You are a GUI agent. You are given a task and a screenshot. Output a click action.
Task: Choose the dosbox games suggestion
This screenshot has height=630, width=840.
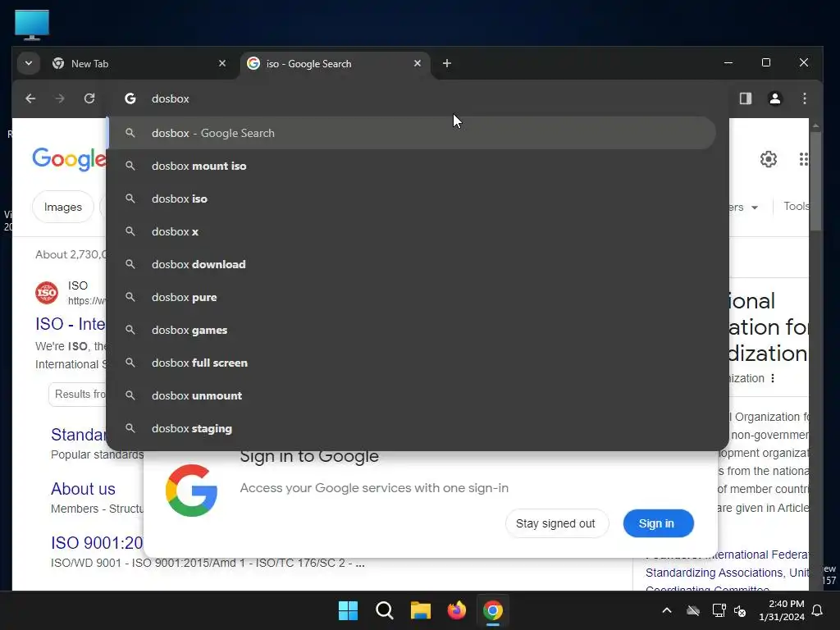point(412,330)
